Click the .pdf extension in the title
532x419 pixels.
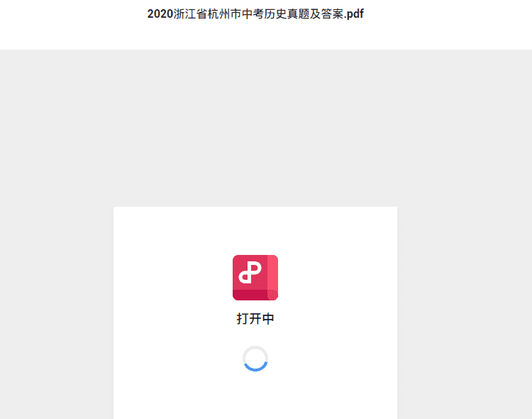[x=354, y=14]
